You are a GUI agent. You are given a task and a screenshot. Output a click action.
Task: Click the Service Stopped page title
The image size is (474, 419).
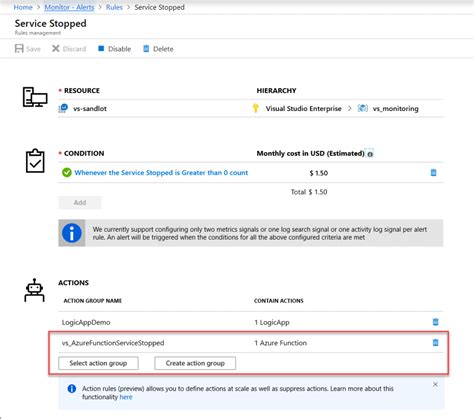[50, 23]
